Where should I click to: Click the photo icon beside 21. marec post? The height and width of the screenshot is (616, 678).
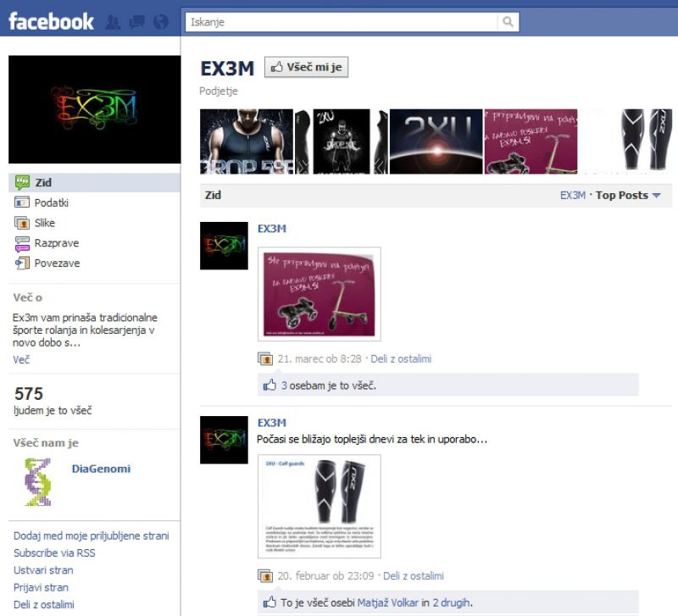pos(265,358)
